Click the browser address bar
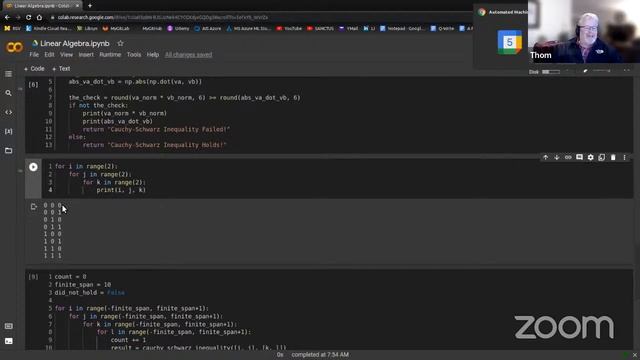640x360 pixels. 261,18
